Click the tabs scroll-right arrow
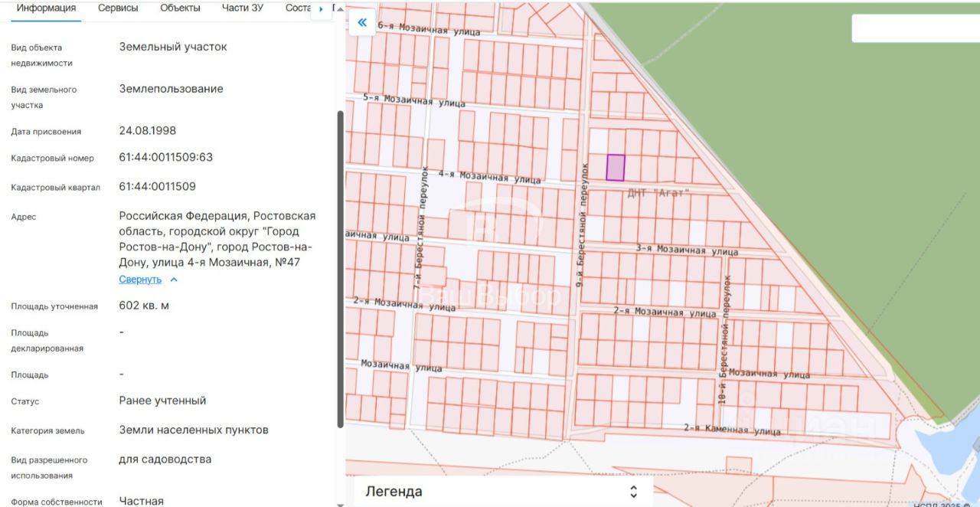The image size is (980, 507). coord(321,9)
